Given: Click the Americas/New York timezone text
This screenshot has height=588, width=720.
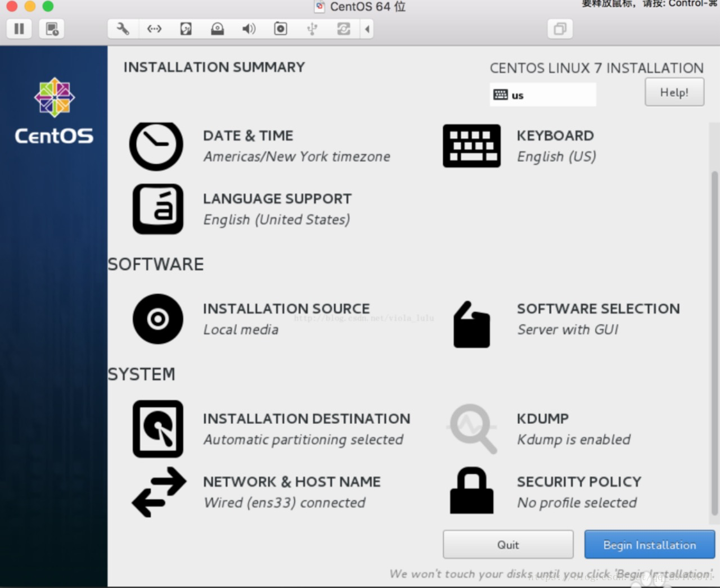Looking at the screenshot, I should 297,156.
